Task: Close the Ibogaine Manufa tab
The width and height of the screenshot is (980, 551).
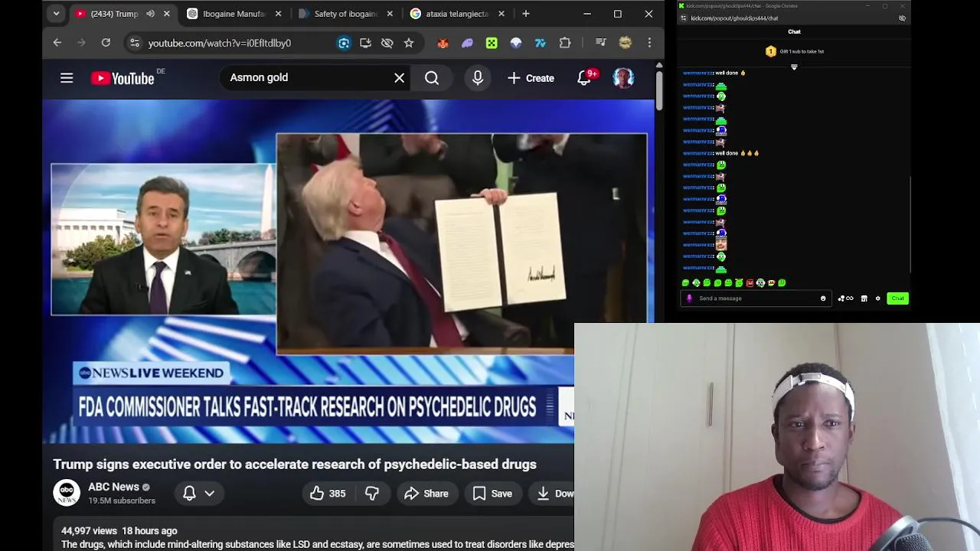Action: pos(278,14)
